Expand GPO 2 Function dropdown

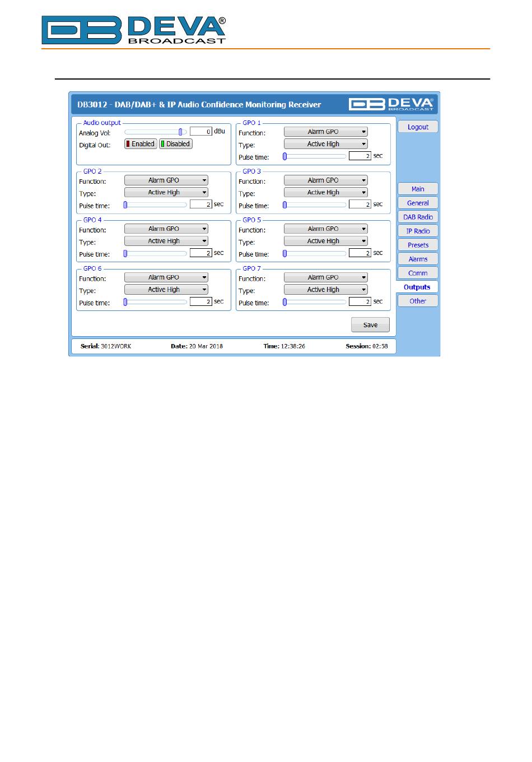(x=166, y=180)
